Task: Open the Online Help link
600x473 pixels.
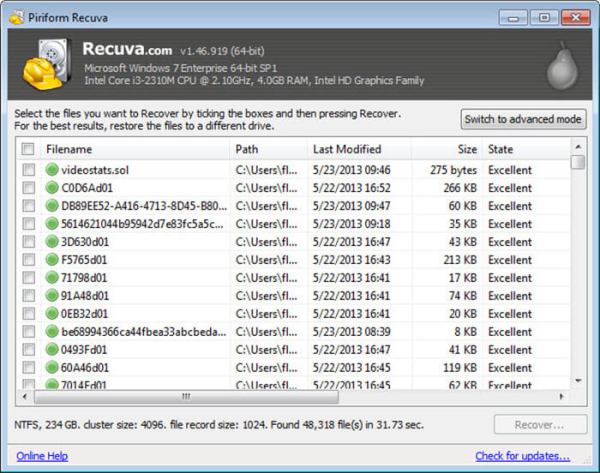Action: tap(43, 456)
